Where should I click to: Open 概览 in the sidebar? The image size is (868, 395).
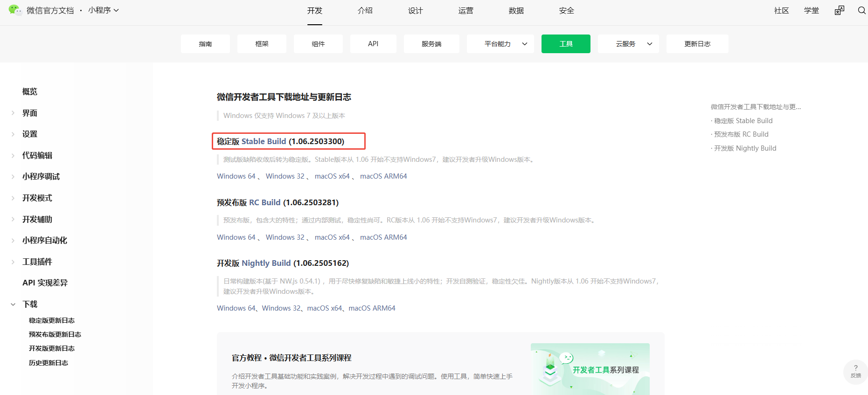[x=30, y=92]
